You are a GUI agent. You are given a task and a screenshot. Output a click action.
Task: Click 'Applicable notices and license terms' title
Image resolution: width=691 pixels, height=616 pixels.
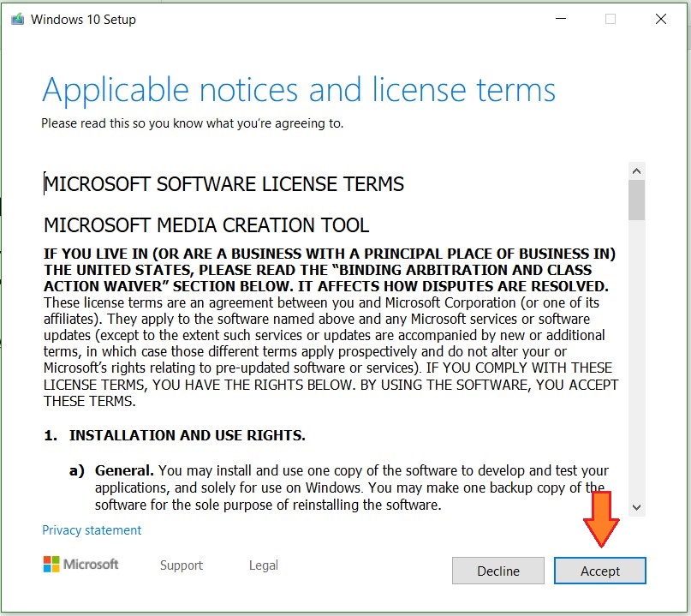click(299, 91)
